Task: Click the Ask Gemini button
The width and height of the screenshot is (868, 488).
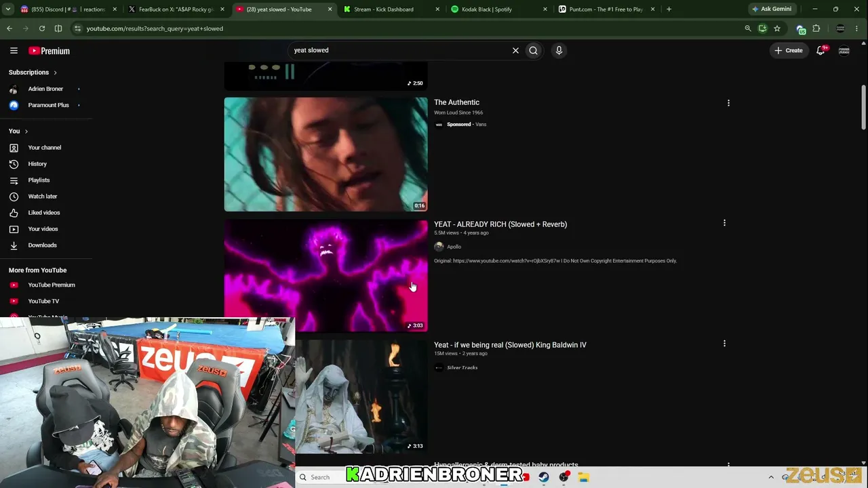Action: [x=772, y=9]
